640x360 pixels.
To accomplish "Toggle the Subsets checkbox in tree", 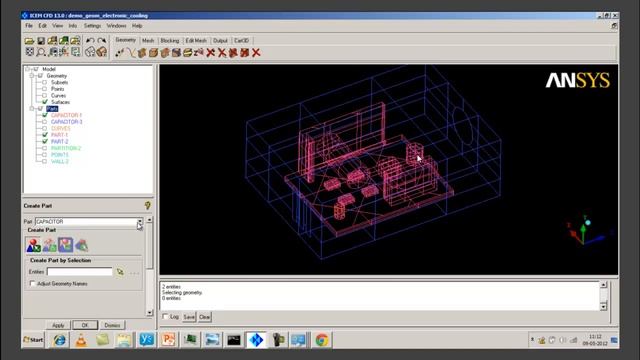I will tap(44, 82).
